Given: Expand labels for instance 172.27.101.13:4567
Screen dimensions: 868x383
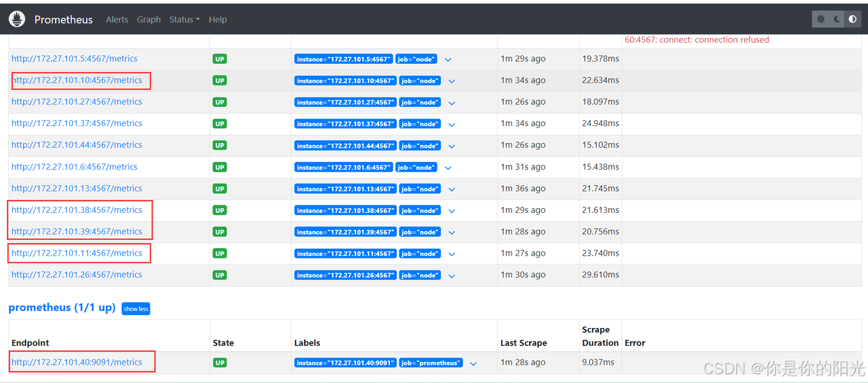Looking at the screenshot, I should [452, 190].
